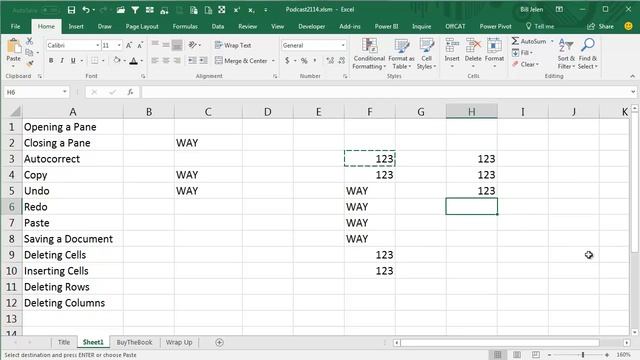Open Cell Styles gallery
Image resolution: width=640 pixels, height=360 pixels.
click(x=427, y=53)
